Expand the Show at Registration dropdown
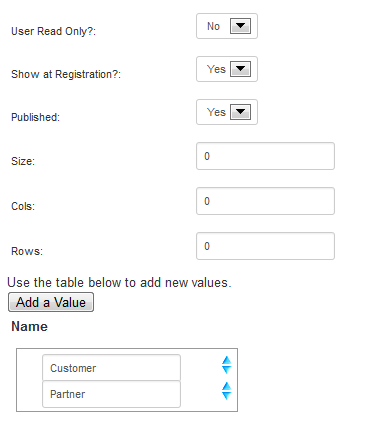This screenshot has height=427, width=365. pos(240,69)
